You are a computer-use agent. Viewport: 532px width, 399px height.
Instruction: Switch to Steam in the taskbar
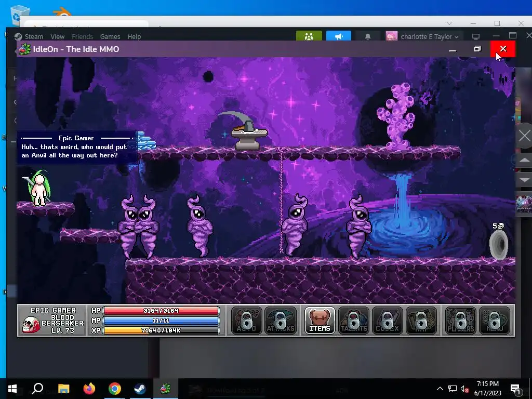[x=140, y=389]
